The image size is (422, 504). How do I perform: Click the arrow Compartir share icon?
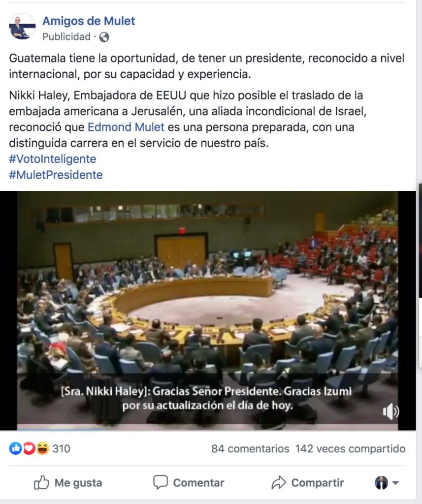click(279, 482)
